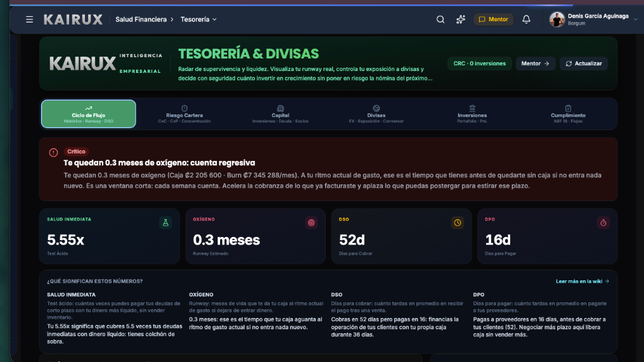
Task: Click the target icon on Oxígeno card
Action: (311, 222)
